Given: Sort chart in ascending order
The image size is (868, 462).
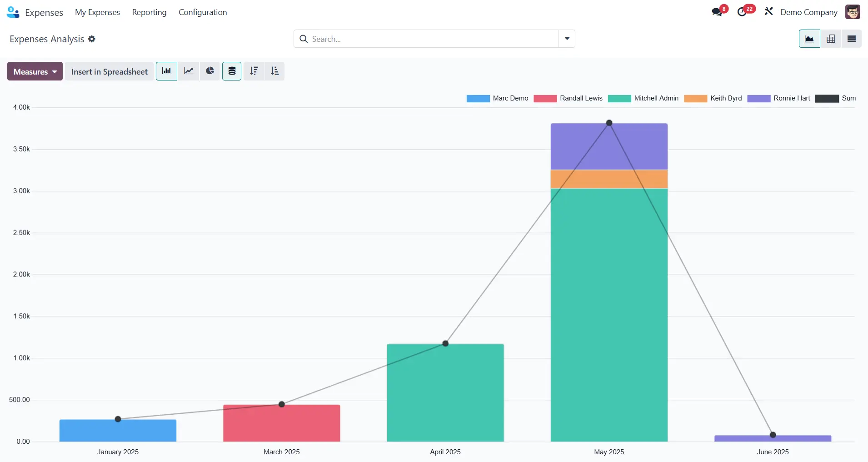Looking at the screenshot, I should (274, 71).
